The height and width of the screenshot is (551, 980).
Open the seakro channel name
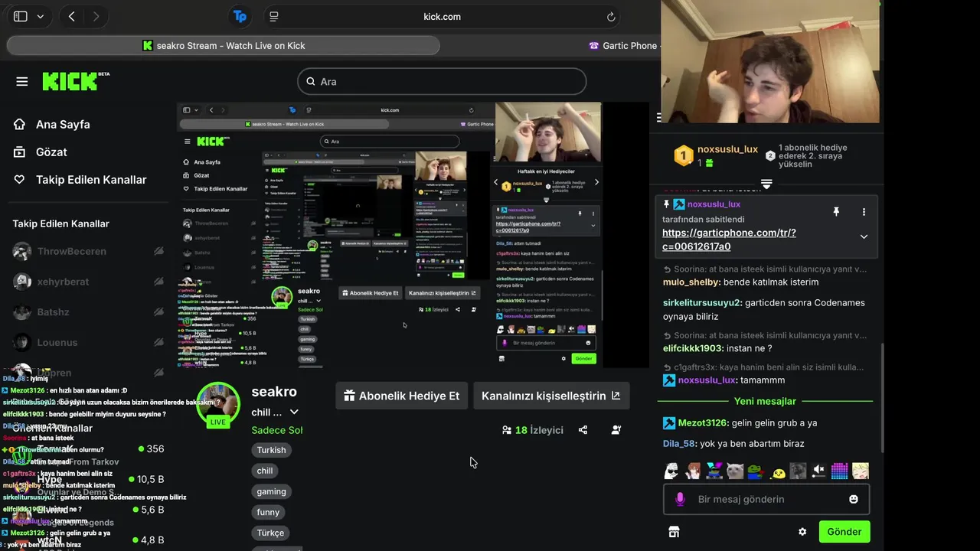click(274, 391)
